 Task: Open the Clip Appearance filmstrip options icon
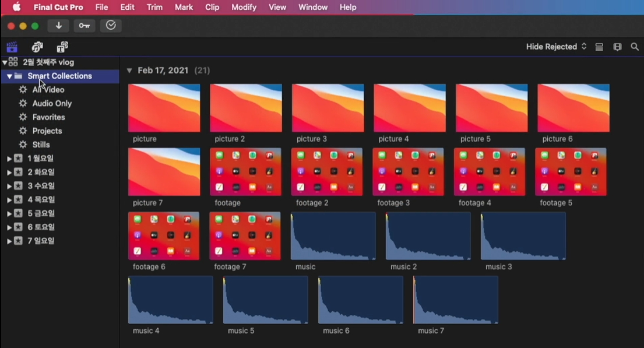(617, 47)
